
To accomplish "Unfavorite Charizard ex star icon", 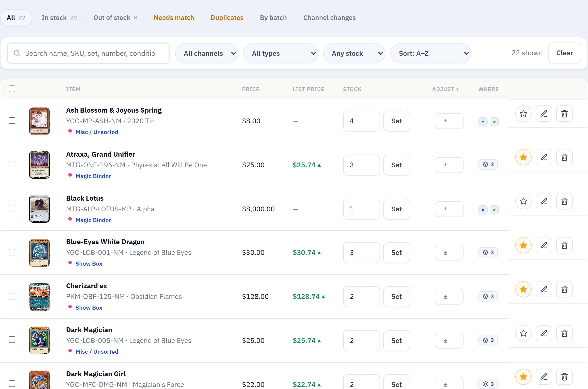I will point(523,289).
